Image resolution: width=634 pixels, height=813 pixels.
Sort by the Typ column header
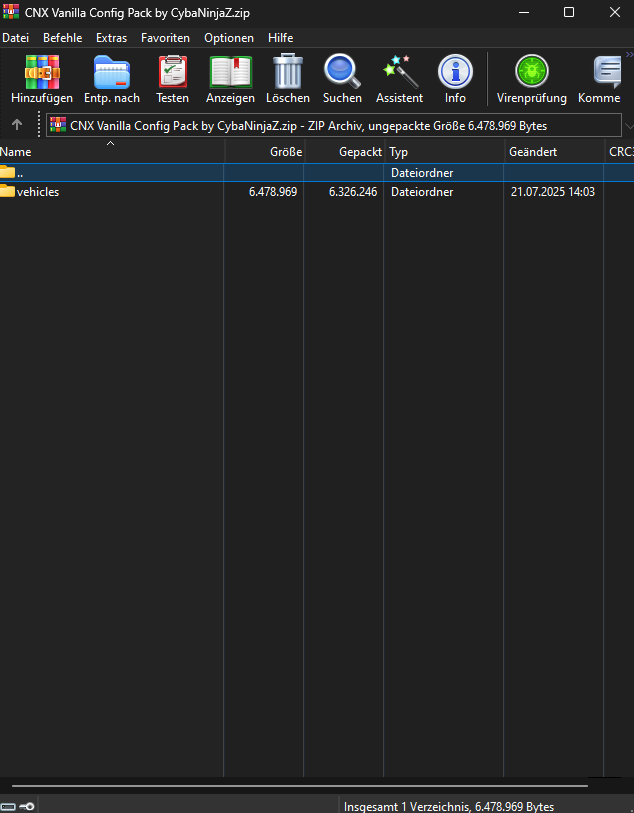pyautogui.click(x=445, y=152)
